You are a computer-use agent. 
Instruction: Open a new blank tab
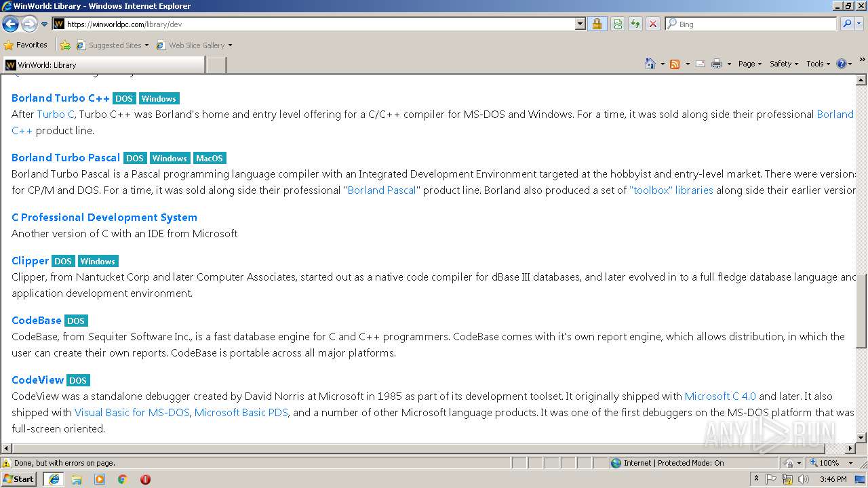216,65
